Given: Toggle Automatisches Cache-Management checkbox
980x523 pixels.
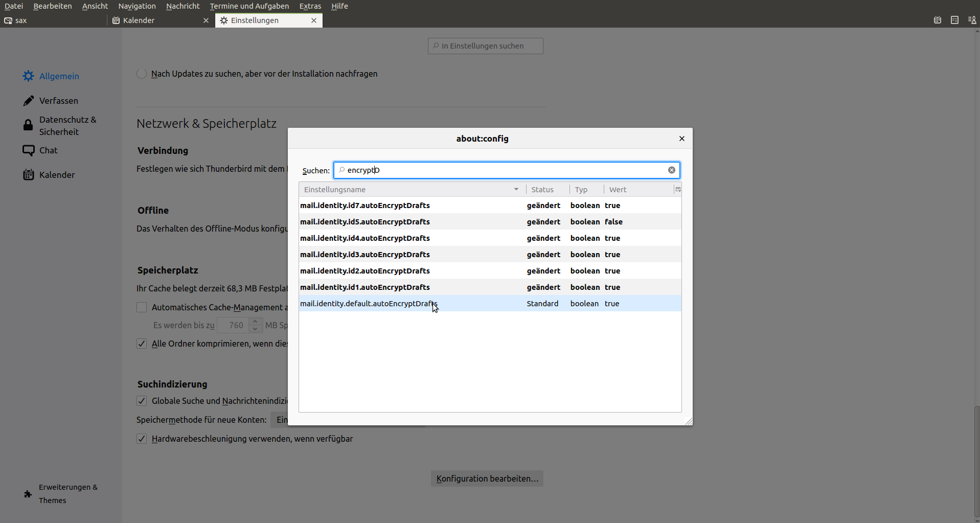Looking at the screenshot, I should point(142,307).
